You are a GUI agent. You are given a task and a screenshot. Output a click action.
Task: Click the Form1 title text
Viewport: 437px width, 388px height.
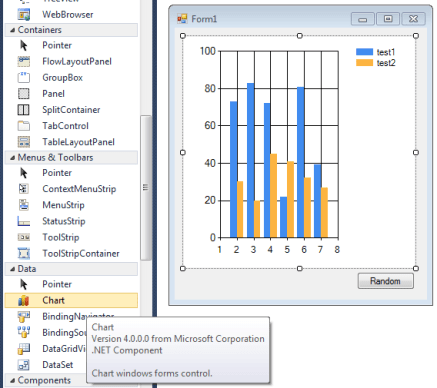[204, 19]
